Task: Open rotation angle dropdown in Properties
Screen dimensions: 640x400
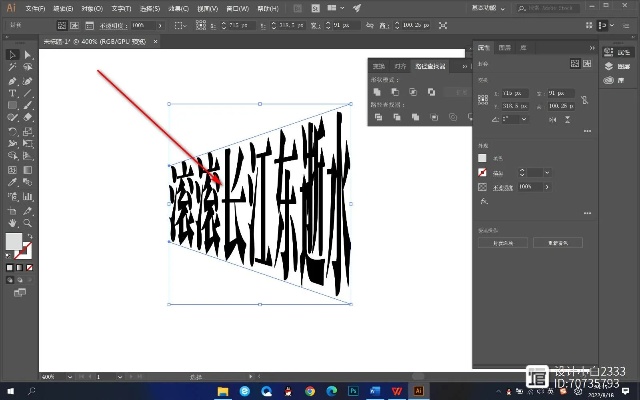Action: (x=524, y=119)
